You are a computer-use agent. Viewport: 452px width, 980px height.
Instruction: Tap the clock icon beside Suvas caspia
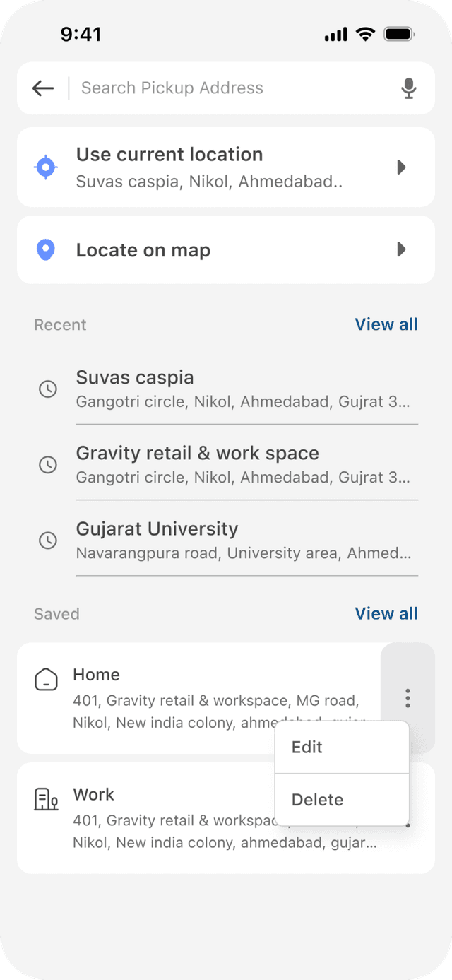(x=47, y=389)
